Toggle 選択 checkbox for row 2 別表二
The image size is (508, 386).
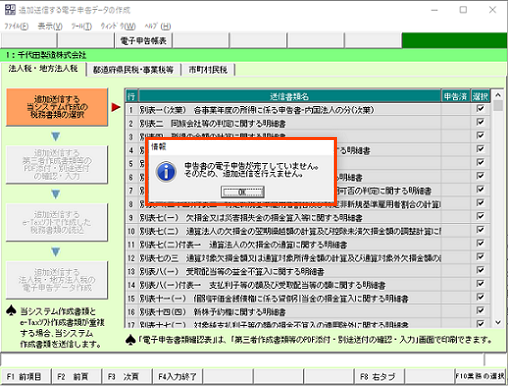coord(480,122)
